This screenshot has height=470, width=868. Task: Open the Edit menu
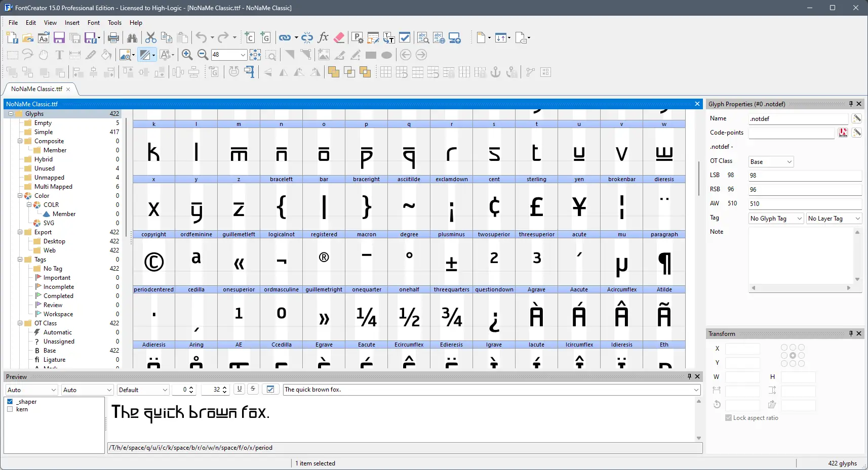[x=31, y=23]
